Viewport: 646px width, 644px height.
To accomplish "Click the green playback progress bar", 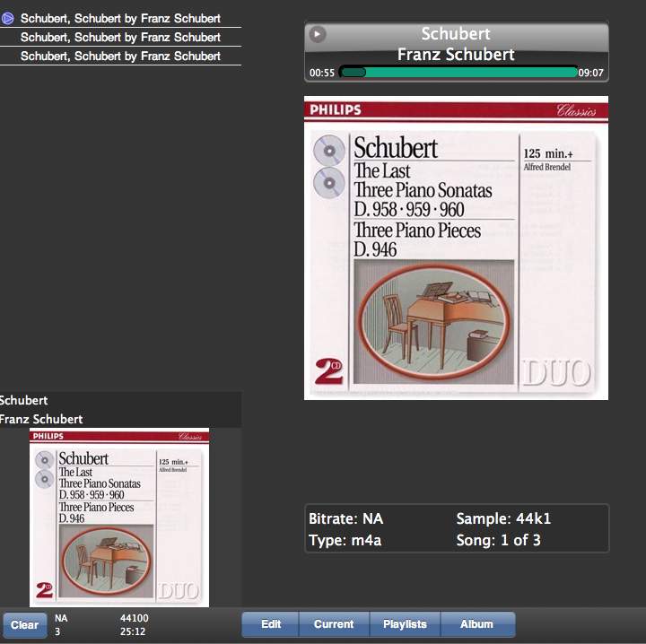I will coord(458,72).
